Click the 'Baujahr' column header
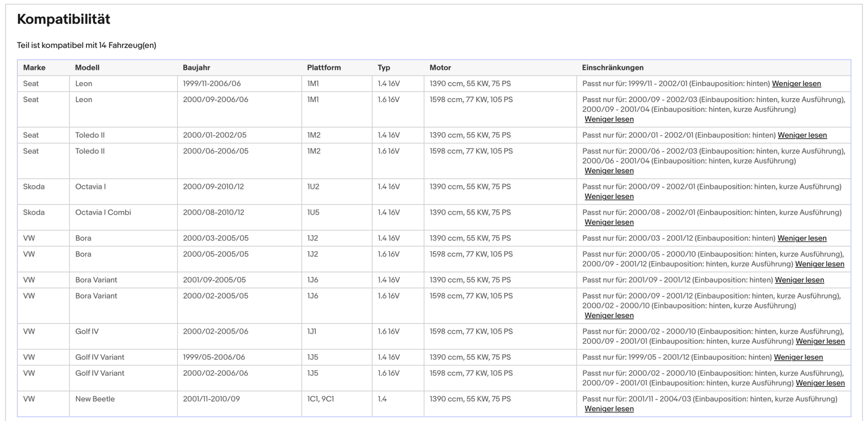 196,68
